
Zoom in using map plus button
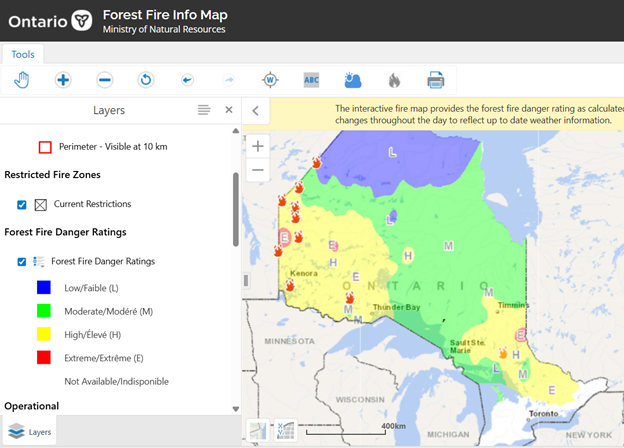(258, 146)
